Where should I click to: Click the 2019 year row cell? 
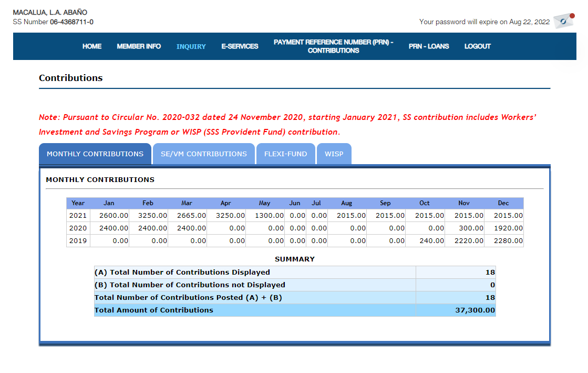(78, 240)
